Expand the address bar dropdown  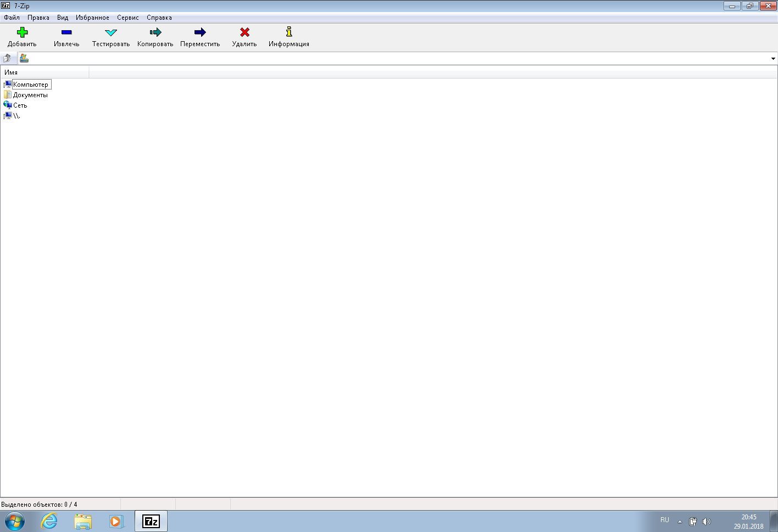(773, 59)
